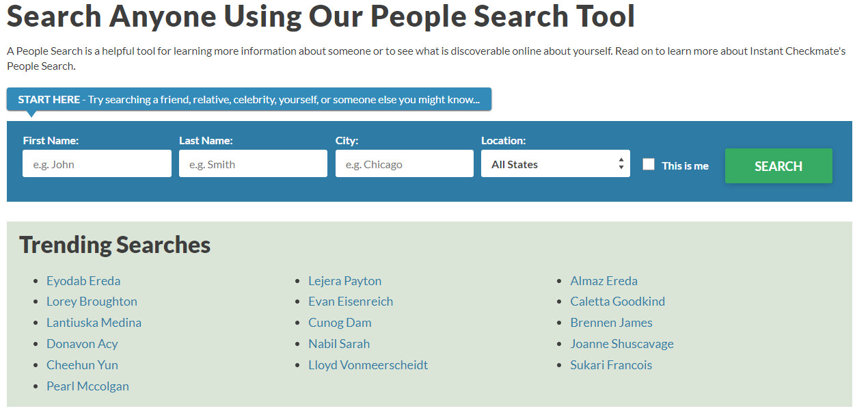Viewport: 868px width, 413px height.
Task: Click the City input field
Action: click(405, 164)
